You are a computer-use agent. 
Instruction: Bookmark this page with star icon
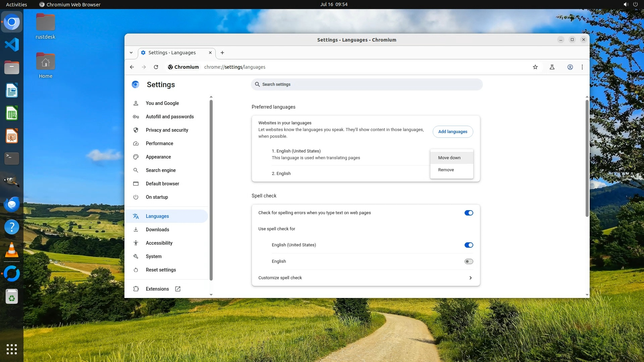tap(535, 67)
